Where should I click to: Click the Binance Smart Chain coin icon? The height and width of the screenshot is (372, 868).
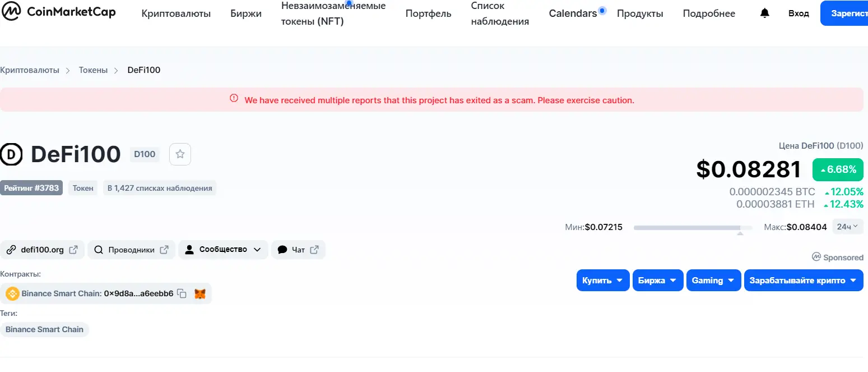click(12, 293)
